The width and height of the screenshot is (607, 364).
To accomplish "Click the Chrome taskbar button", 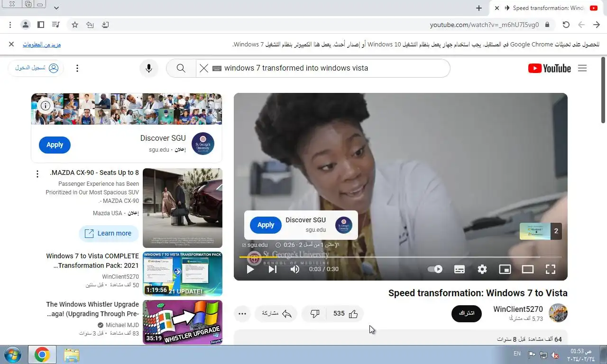I will (x=42, y=355).
